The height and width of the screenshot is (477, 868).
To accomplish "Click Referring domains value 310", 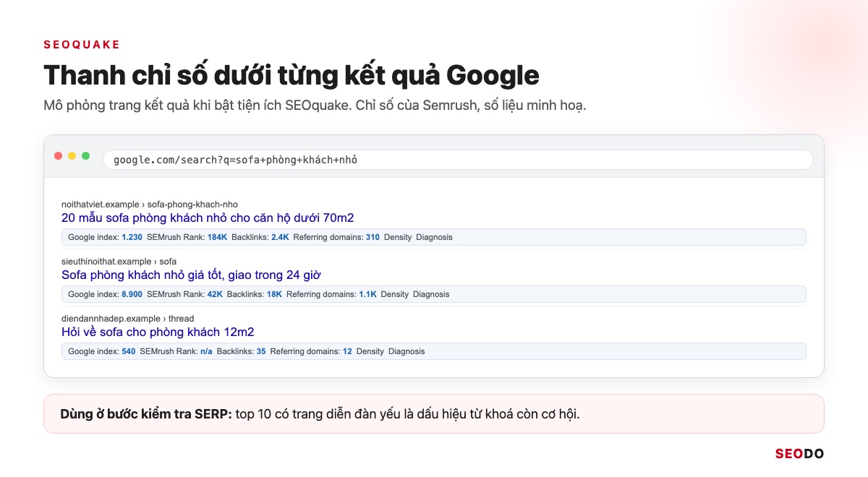I will [373, 237].
